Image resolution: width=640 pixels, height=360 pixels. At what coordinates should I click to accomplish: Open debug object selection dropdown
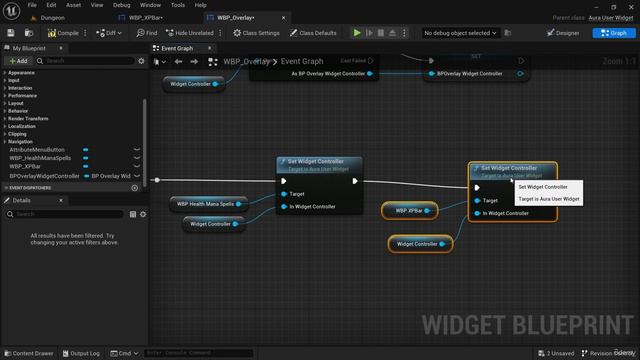point(460,33)
